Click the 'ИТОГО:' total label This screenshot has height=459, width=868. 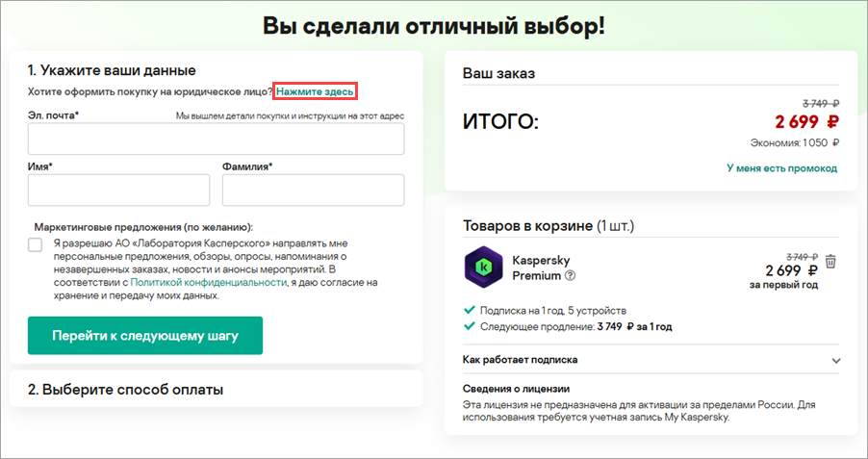[x=500, y=122]
